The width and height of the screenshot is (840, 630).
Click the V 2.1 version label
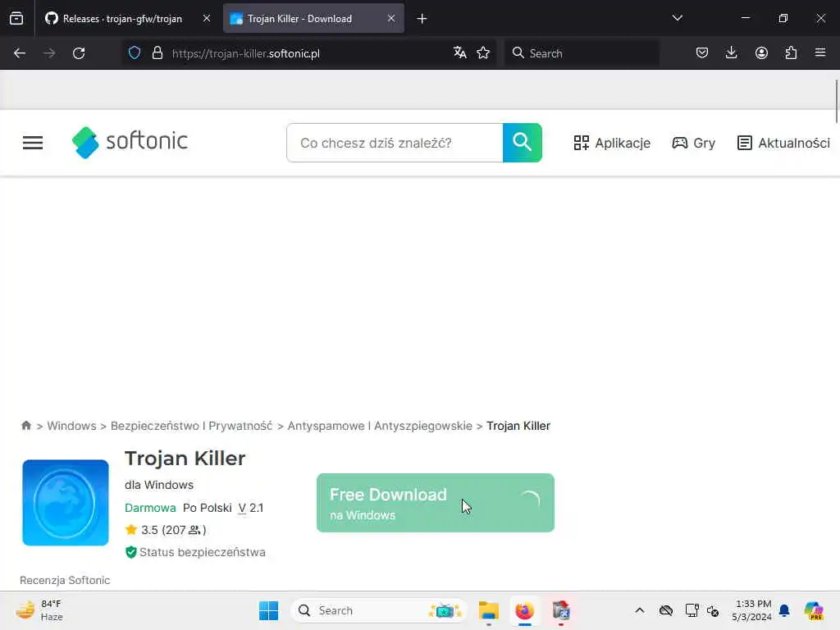(251, 508)
